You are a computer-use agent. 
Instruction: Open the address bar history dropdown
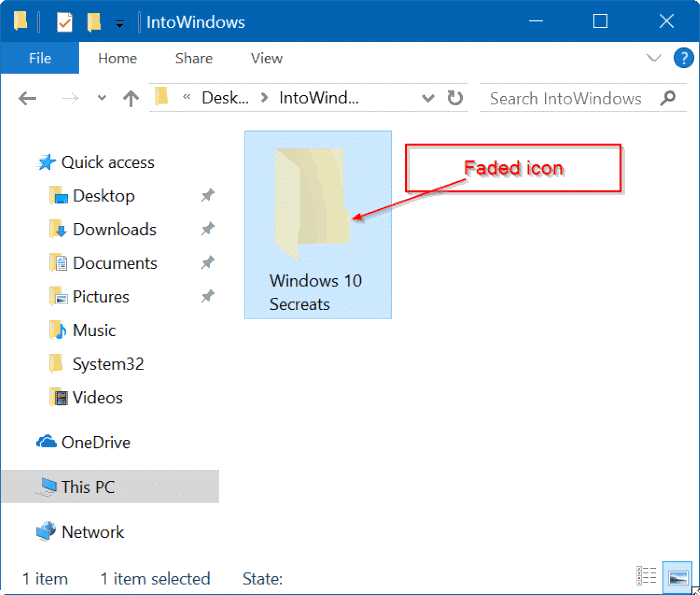(x=428, y=98)
